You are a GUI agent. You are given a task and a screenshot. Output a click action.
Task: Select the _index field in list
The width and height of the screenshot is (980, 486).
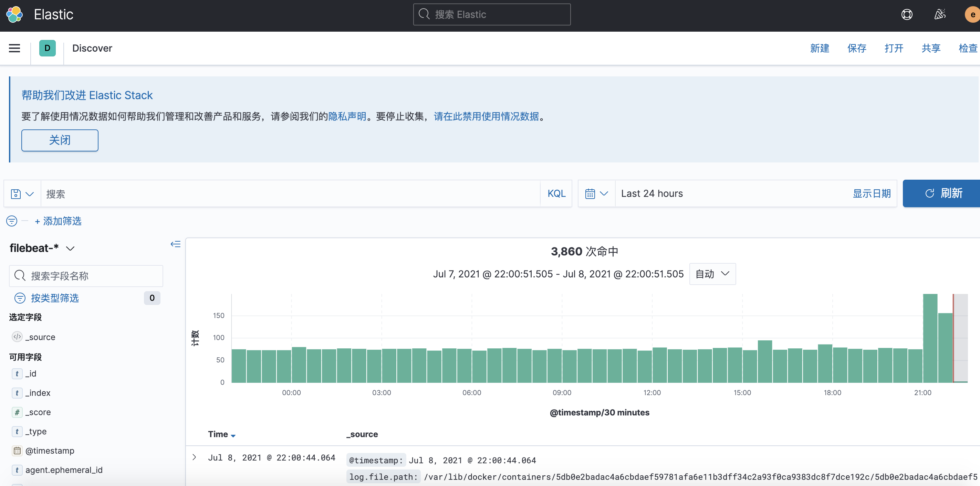pos(38,393)
